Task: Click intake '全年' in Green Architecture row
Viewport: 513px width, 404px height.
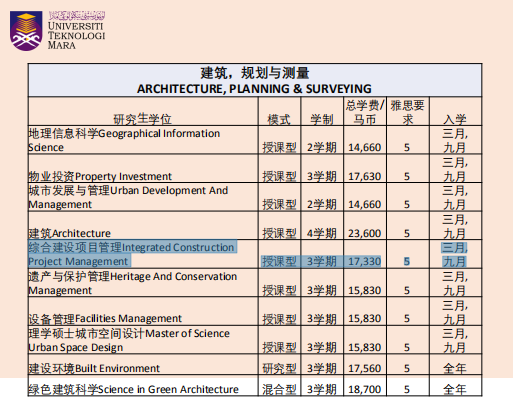Action: point(455,389)
